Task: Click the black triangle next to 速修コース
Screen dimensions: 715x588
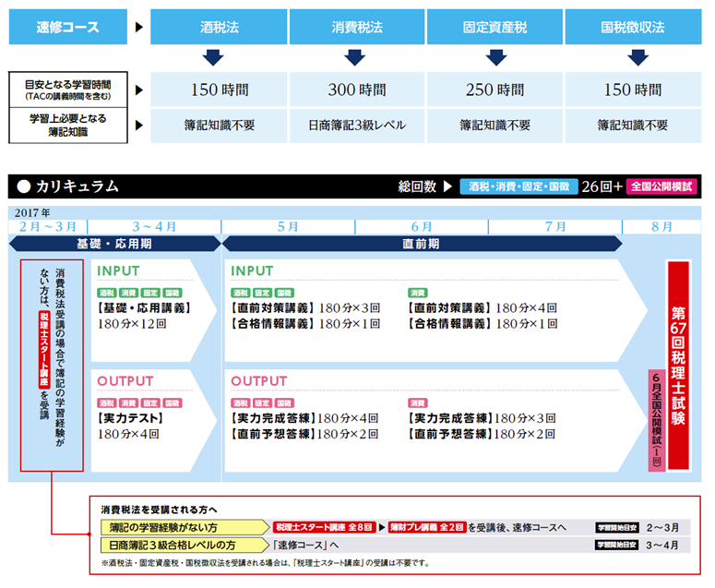Action: tap(139, 27)
